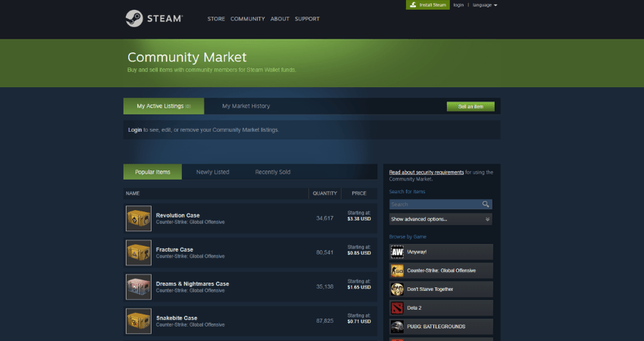Click the NAME column header
This screenshot has height=341, width=644.
(x=133, y=193)
